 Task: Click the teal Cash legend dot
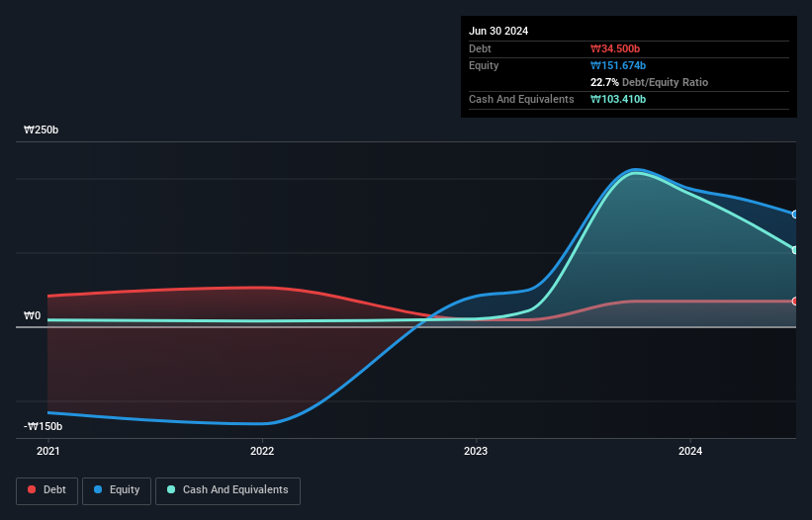pos(171,489)
